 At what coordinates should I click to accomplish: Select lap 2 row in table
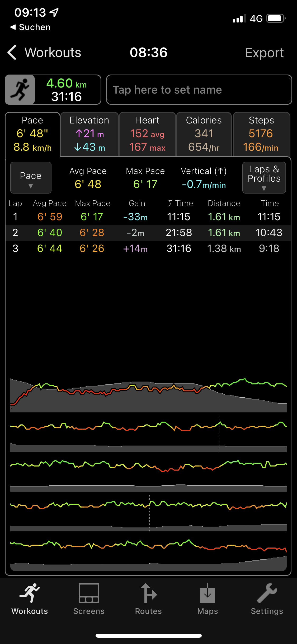[148, 233]
